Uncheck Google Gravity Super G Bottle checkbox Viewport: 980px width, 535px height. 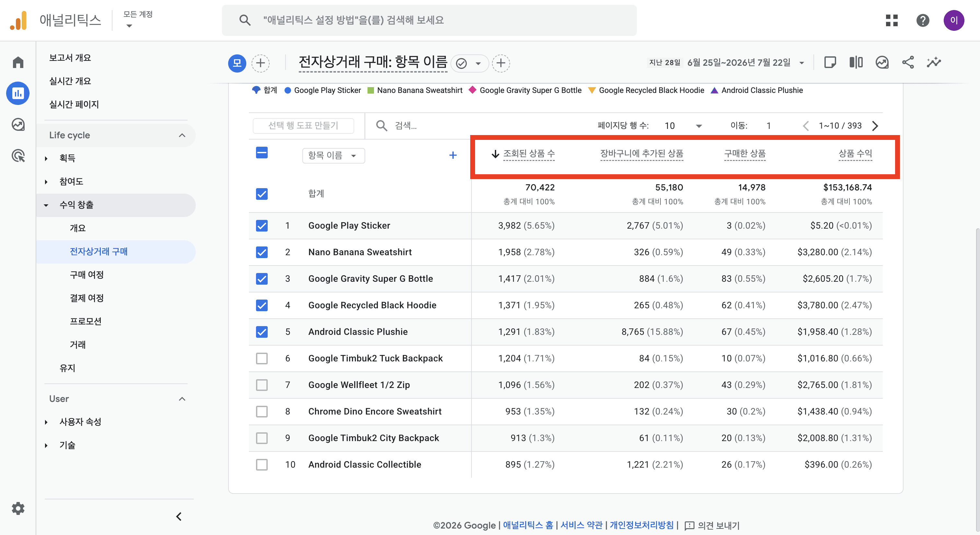click(x=262, y=279)
